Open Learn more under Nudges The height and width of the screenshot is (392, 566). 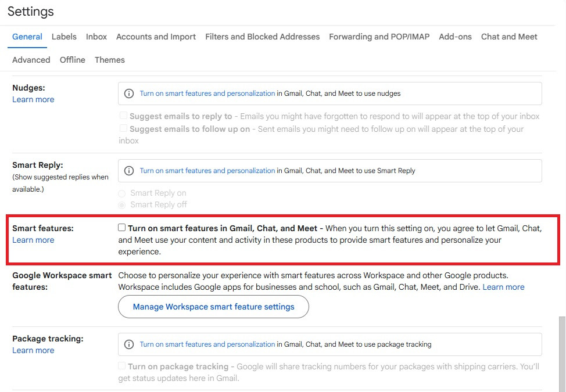tap(33, 99)
